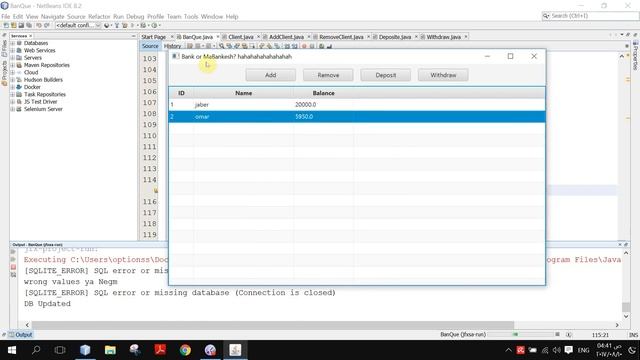
Task: Expand the Task Repositories node
Action: [x=12, y=94]
